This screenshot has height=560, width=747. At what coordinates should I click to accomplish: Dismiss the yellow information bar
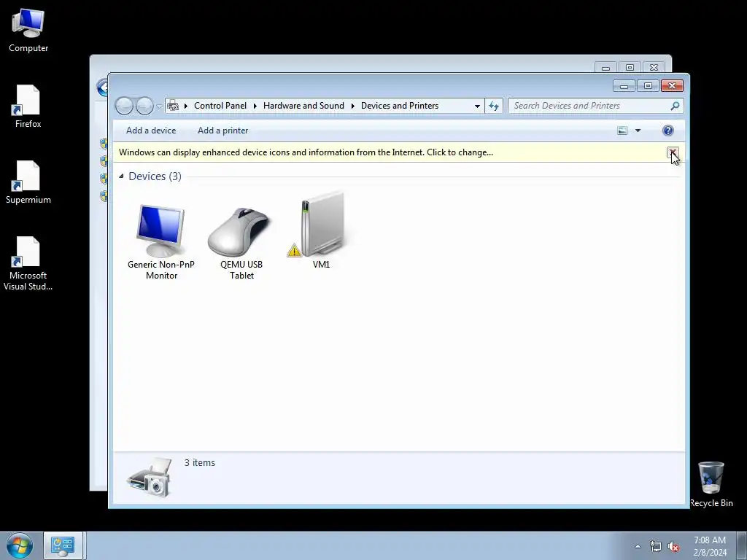coord(672,152)
